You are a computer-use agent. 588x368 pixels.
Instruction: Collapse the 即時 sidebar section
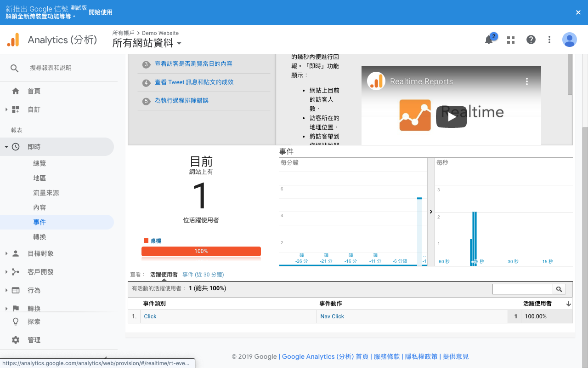point(6,147)
